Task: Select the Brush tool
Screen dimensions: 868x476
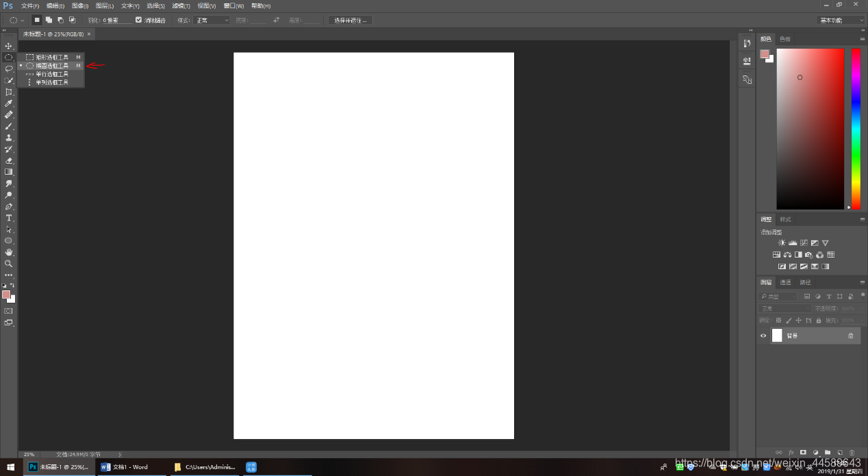Action: click(9, 126)
